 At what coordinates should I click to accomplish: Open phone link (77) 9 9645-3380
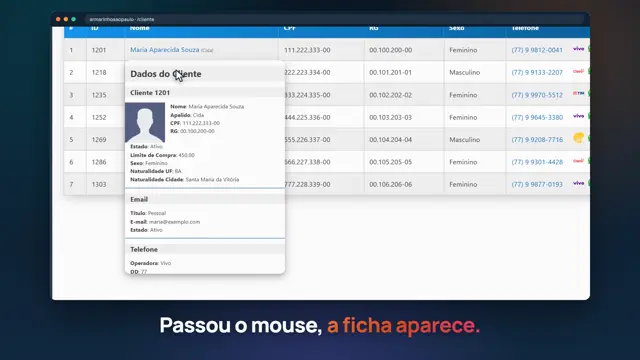(537, 117)
